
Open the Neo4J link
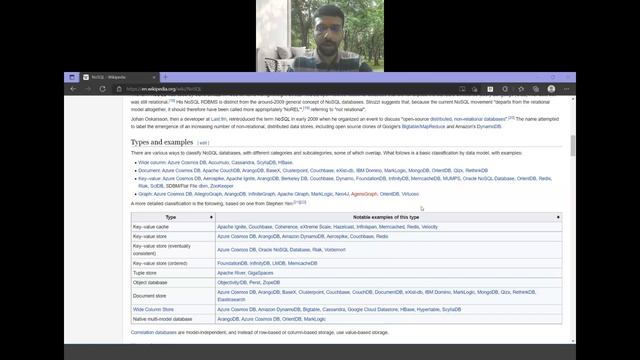tap(342, 194)
